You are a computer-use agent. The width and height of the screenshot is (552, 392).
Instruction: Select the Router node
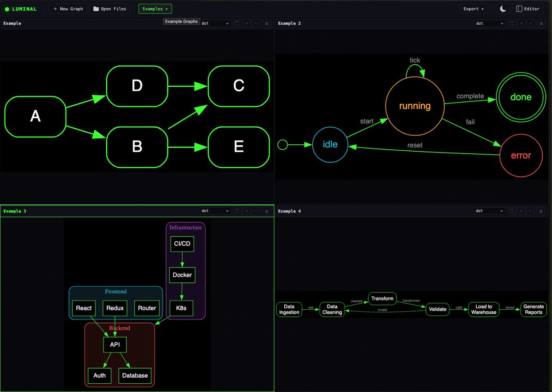coord(147,308)
